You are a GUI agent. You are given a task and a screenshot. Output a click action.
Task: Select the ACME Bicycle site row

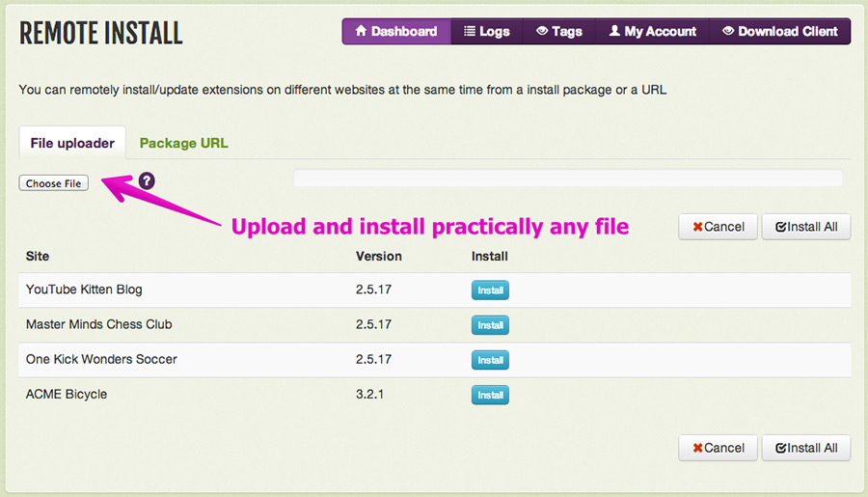(x=435, y=395)
